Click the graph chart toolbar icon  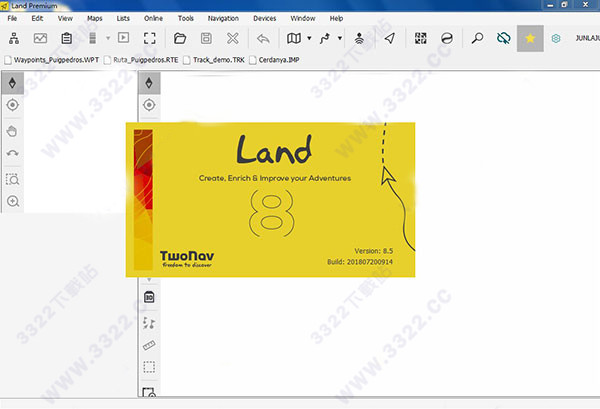click(x=40, y=38)
